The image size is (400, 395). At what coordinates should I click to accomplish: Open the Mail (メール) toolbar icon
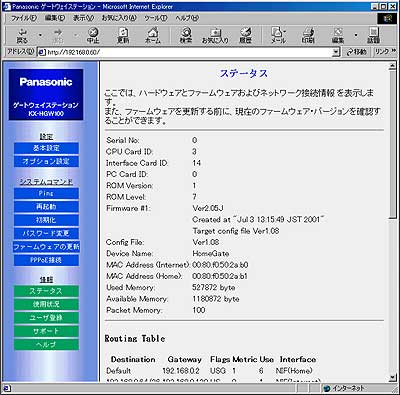tap(277, 36)
